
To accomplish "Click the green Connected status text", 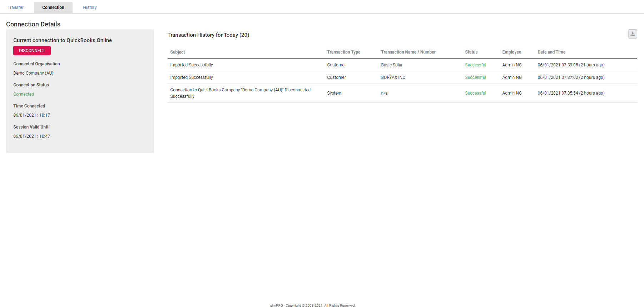I will point(24,94).
